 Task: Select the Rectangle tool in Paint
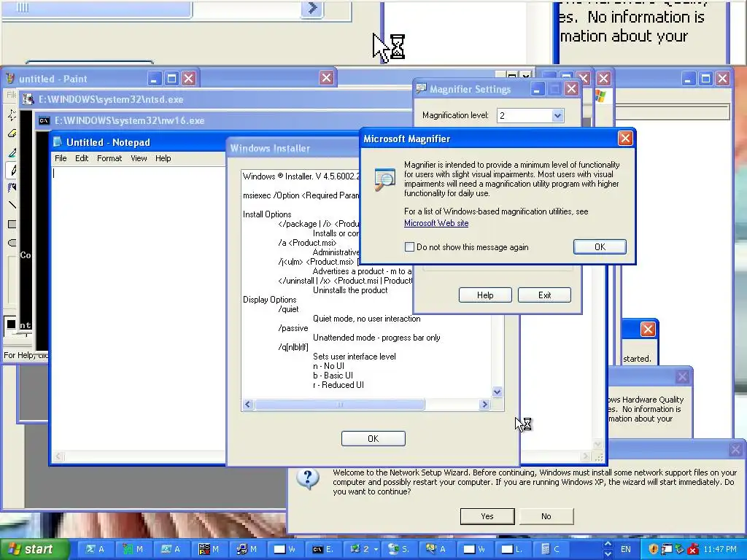[x=12, y=224]
